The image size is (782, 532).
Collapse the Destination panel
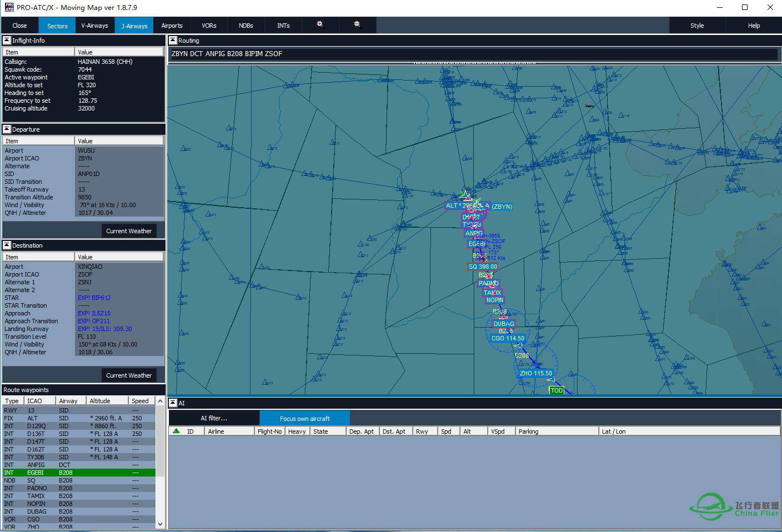tap(7, 245)
